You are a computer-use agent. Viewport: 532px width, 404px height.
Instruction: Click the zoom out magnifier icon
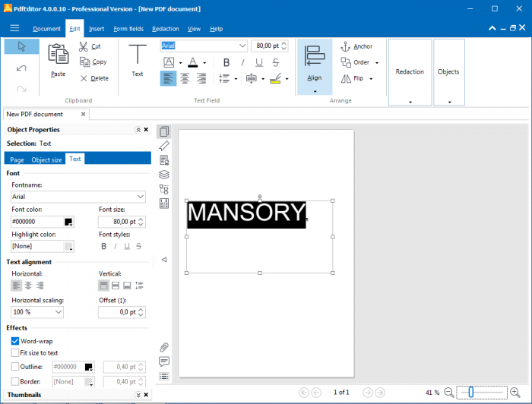448,393
